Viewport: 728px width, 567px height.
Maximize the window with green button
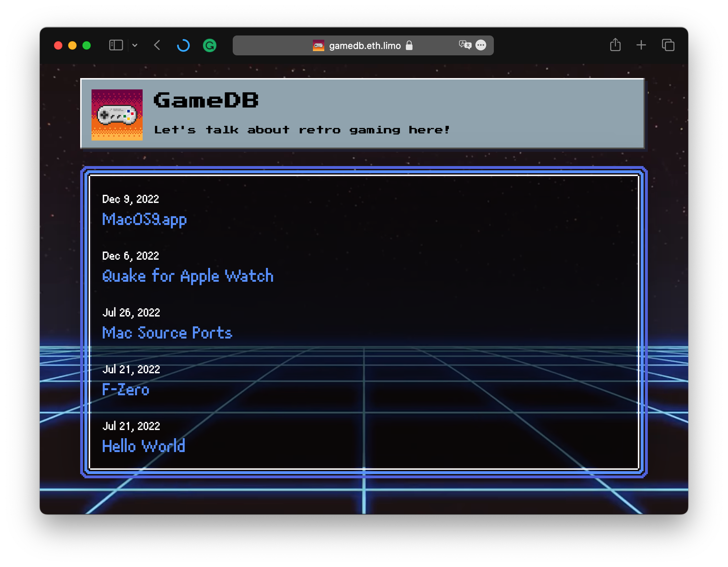pos(87,45)
